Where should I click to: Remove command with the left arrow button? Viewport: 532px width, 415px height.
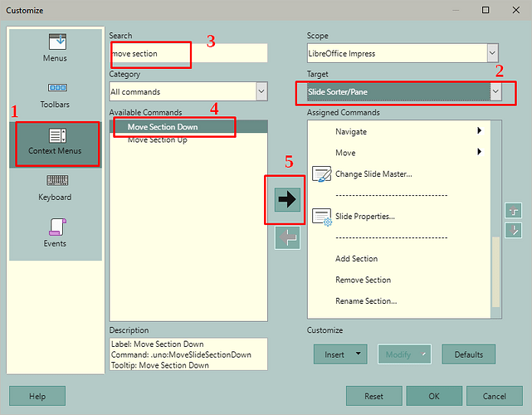287,237
